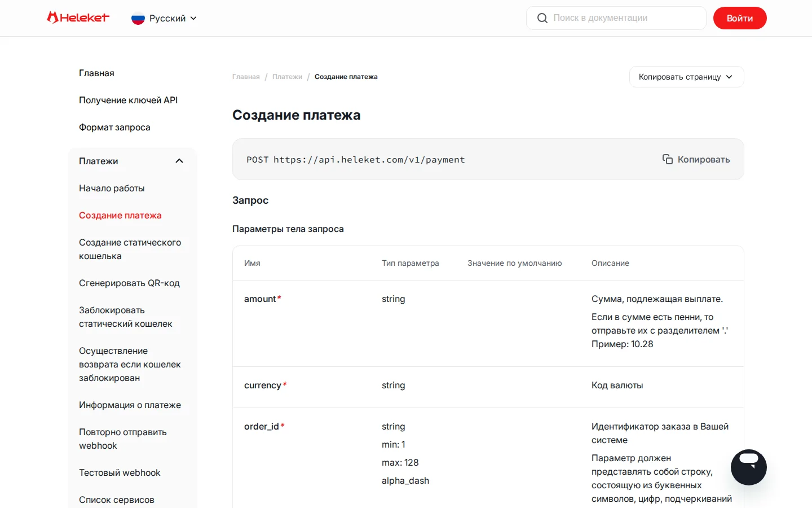
Task: Open Сгенерировать QR-код sidebar item
Action: pyautogui.click(x=129, y=283)
